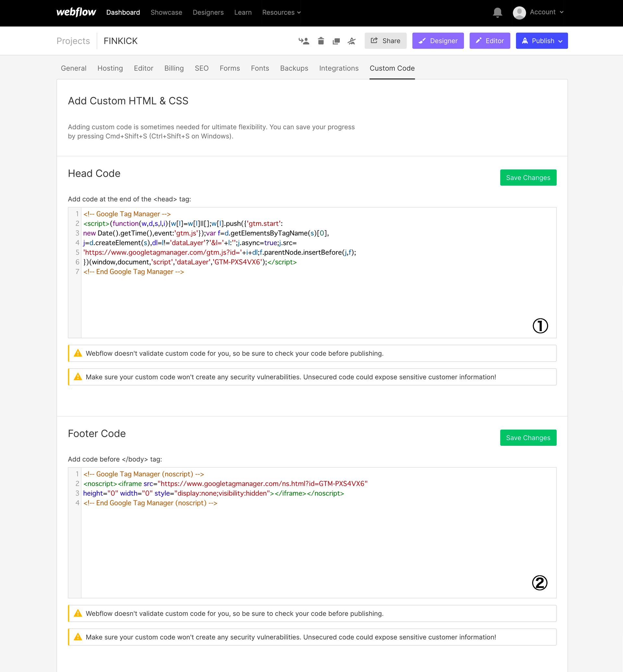Switch to the Forms tab
The image size is (623, 672).
point(230,68)
